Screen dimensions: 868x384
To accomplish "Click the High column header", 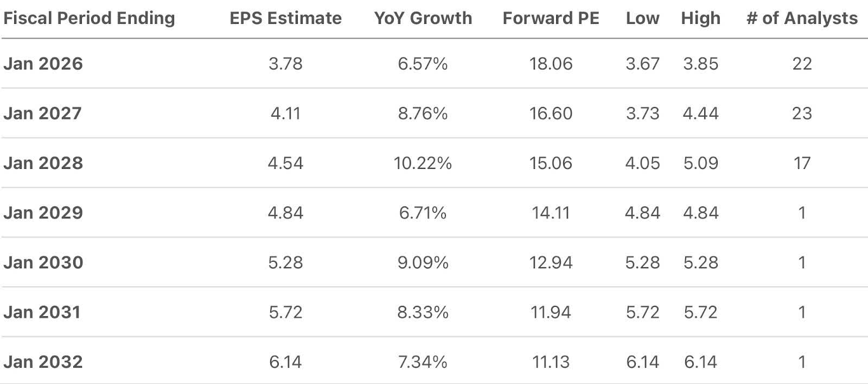I will 700,18.
